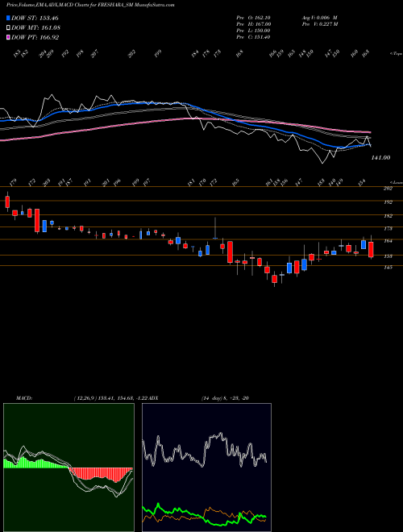Click the 192 price axis label
The image size is (403, 532).
pyautogui.click(x=388, y=202)
